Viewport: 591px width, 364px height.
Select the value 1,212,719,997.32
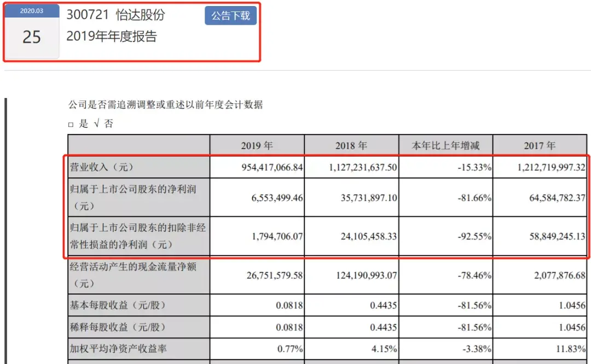(551, 167)
